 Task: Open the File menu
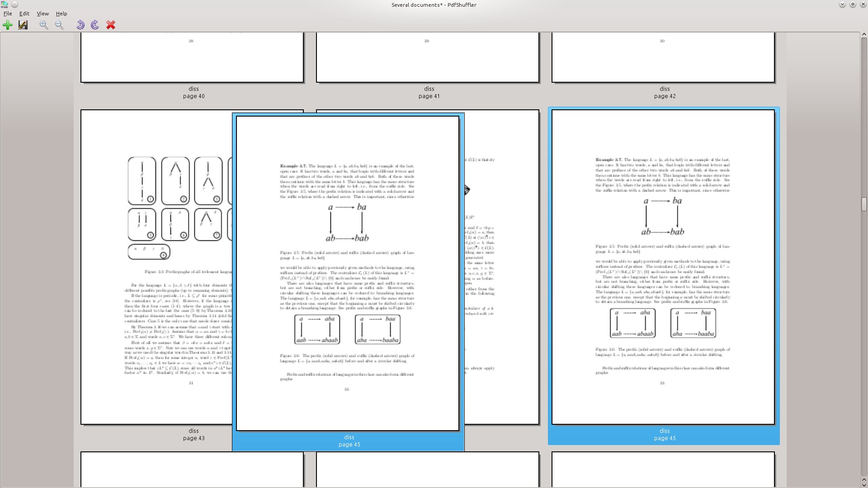(8, 14)
